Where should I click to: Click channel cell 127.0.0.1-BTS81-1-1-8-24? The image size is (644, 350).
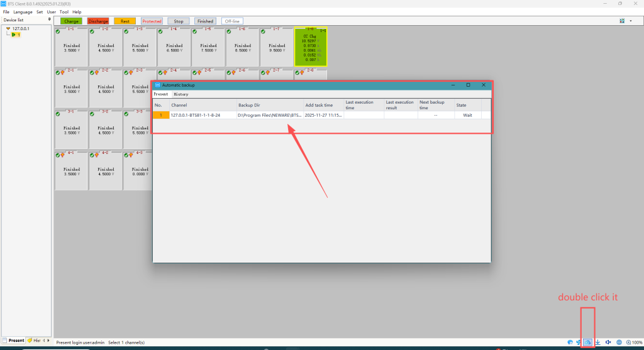click(203, 115)
